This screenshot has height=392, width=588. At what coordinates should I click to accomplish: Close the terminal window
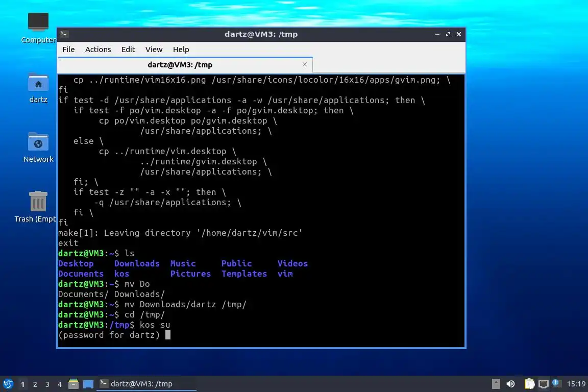pyautogui.click(x=459, y=34)
